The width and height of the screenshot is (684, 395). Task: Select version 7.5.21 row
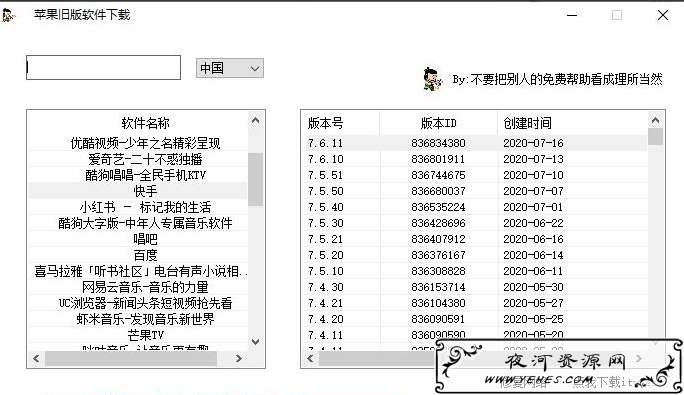tap(475, 239)
